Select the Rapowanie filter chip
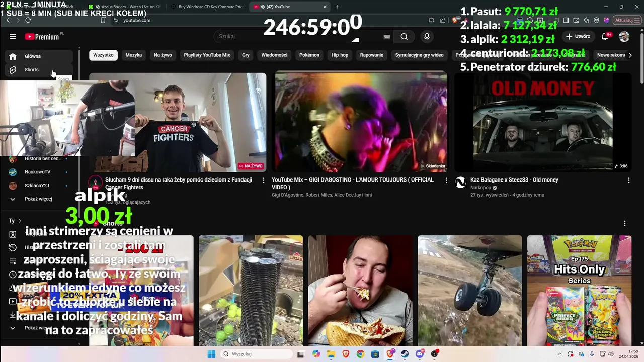The image size is (644, 362). (372, 55)
